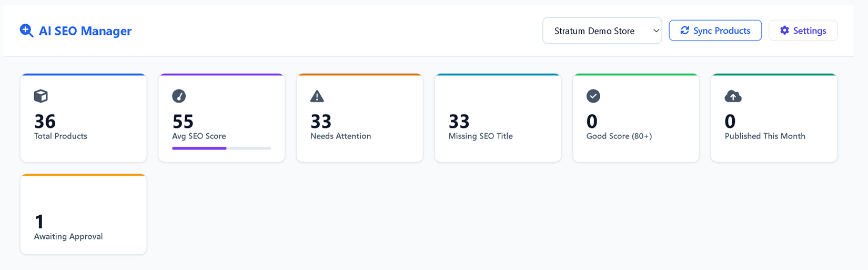Screen dimensions: 868x270
Task: Click the gear icon in the Settings button
Action: point(784,31)
